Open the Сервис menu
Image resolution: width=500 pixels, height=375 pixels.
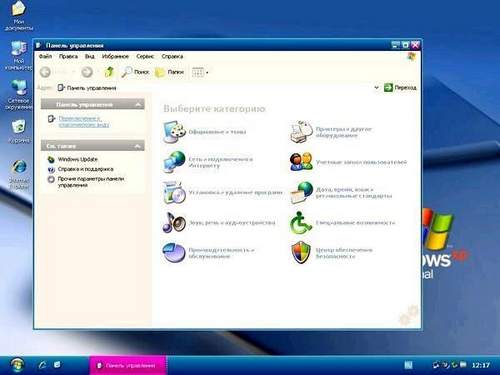[145, 56]
